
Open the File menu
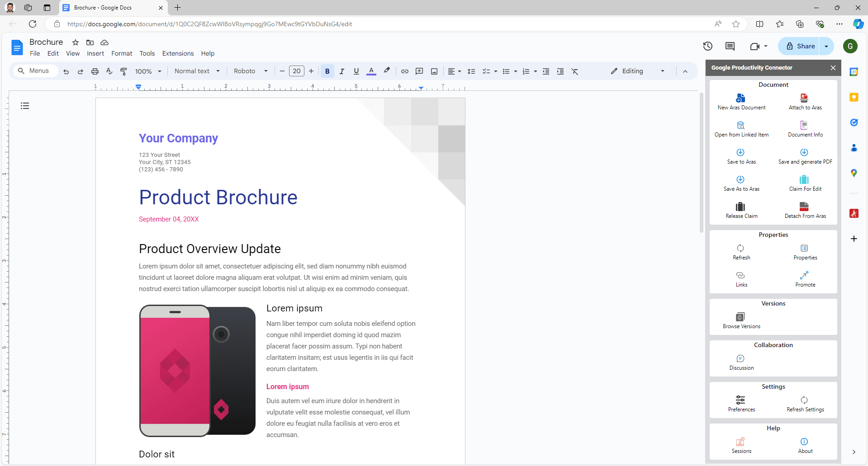coord(35,53)
